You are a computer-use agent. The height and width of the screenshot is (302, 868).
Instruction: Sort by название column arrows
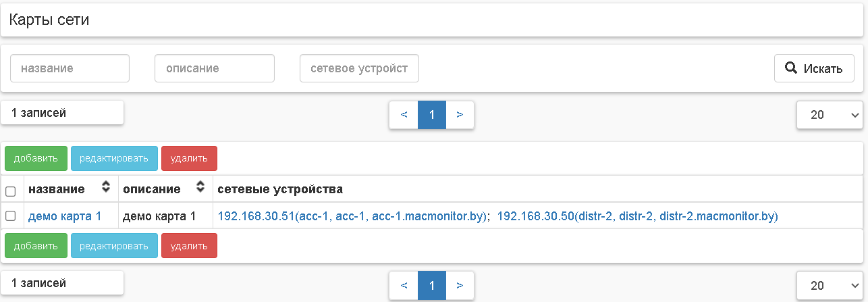click(105, 188)
